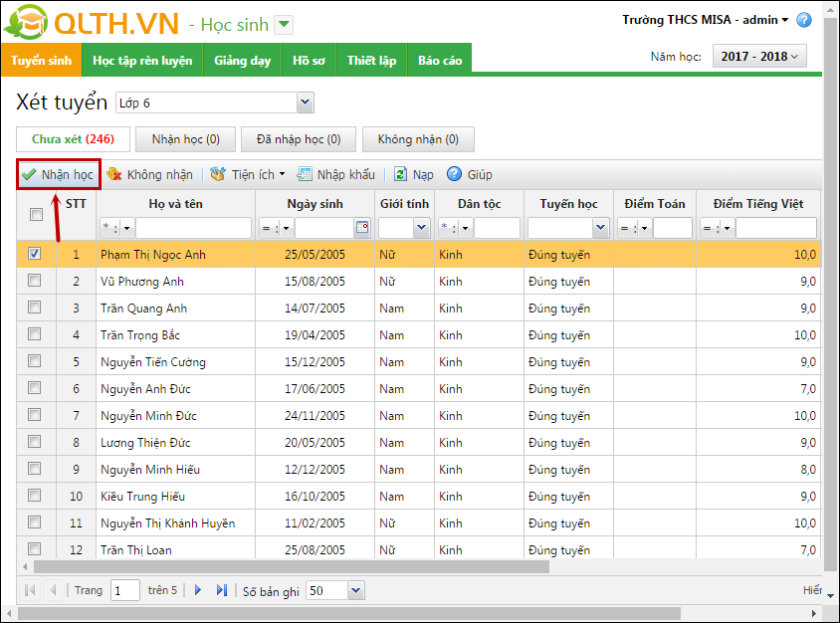This screenshot has width=840, height=623.
Task: Tick the checkbox for Kiều Trung Hiếu
Action: [x=34, y=496]
